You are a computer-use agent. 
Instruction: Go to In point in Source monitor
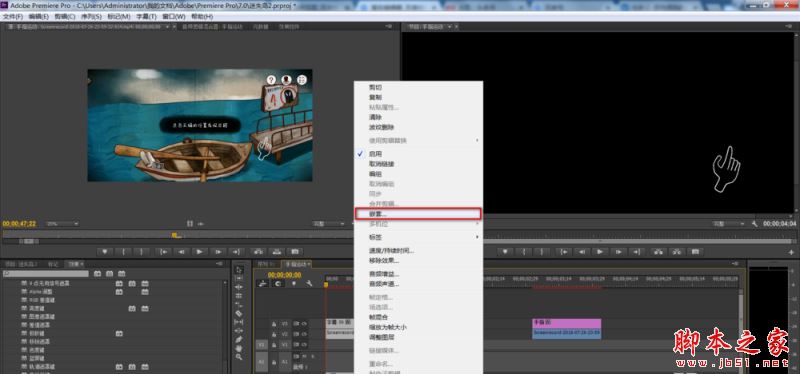tap(163, 252)
